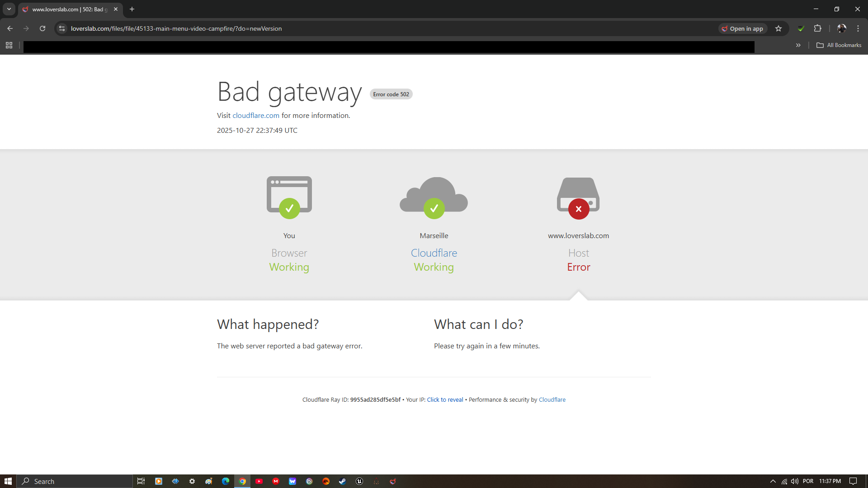The width and height of the screenshot is (868, 488).
Task: Open the notification center icon
Action: coord(853,481)
